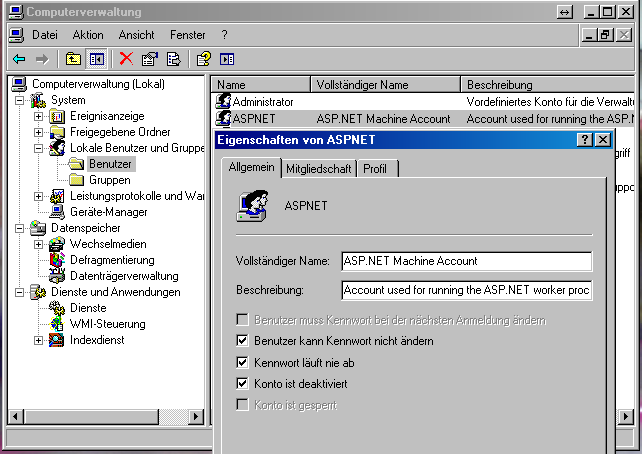The image size is (642, 454).
Task: Click the Datenträgerverwaltung icon
Action: pyautogui.click(x=57, y=276)
